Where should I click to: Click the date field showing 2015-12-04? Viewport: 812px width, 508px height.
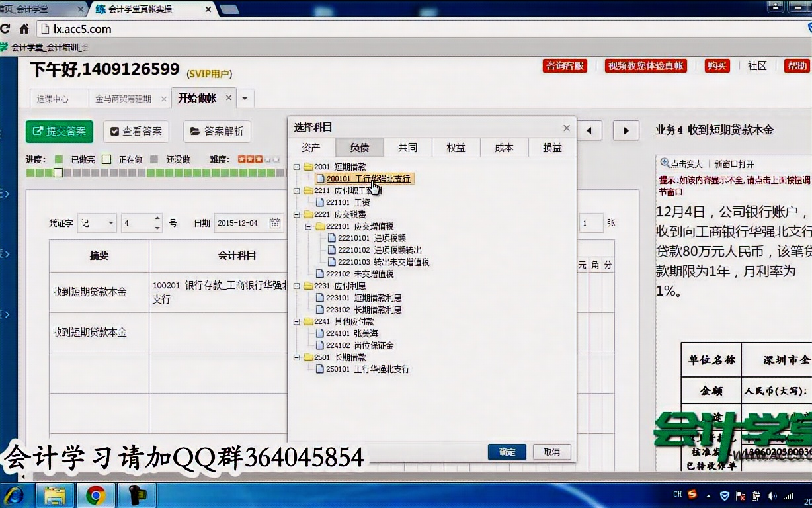pyautogui.click(x=239, y=223)
